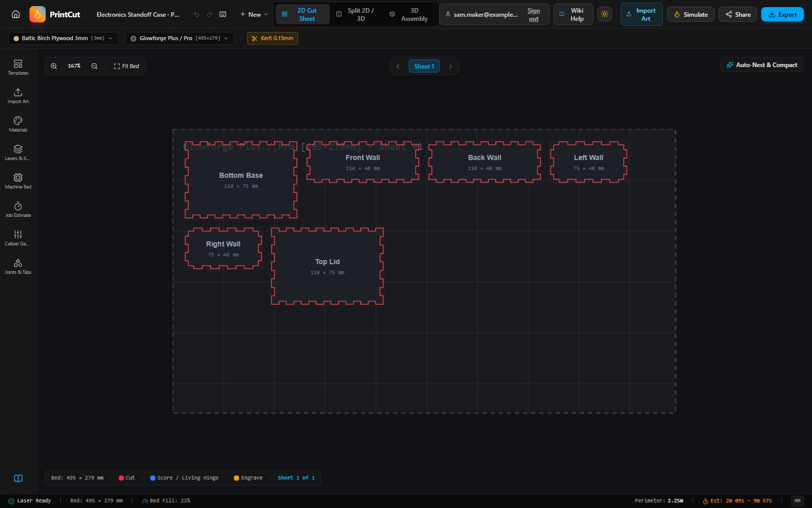Click the PrintCut flame logo
812x508 pixels.
(38, 14)
